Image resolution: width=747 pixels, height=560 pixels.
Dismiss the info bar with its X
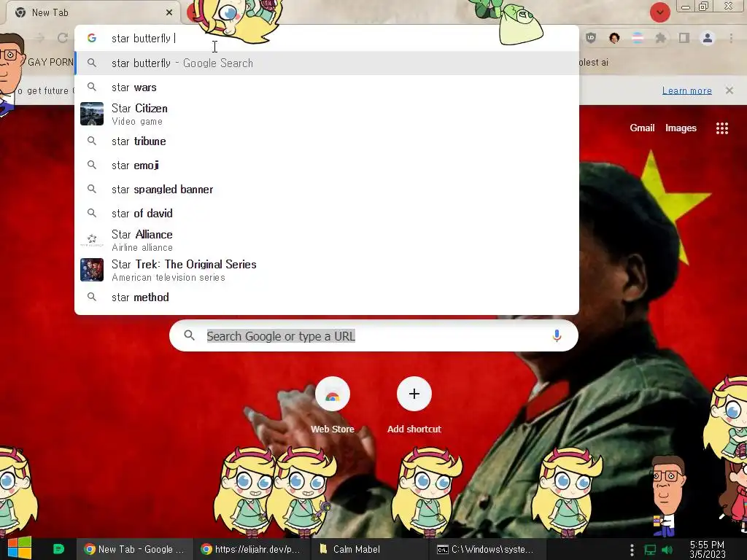729,90
